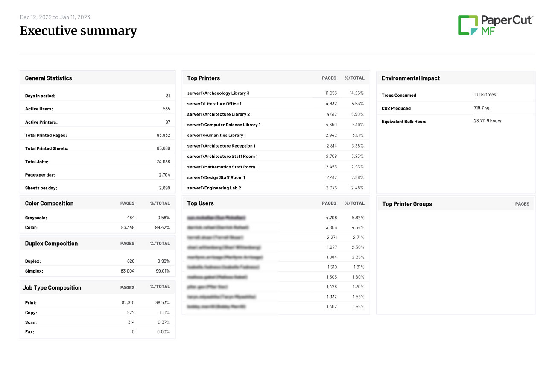Select the Total Jobs value 24,038
This screenshot has height=392, width=555.
(x=164, y=162)
